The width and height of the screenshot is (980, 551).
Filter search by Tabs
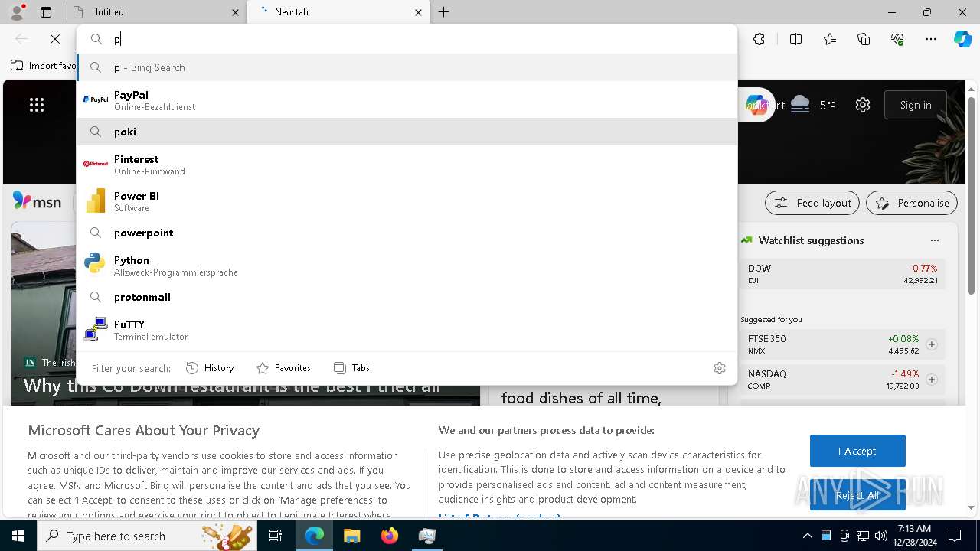352,368
